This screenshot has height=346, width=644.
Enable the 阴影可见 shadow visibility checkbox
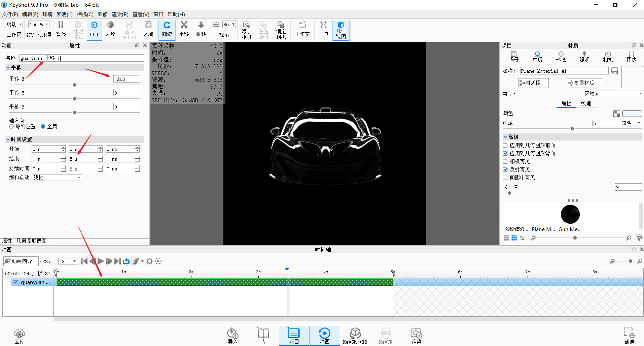[x=505, y=178]
